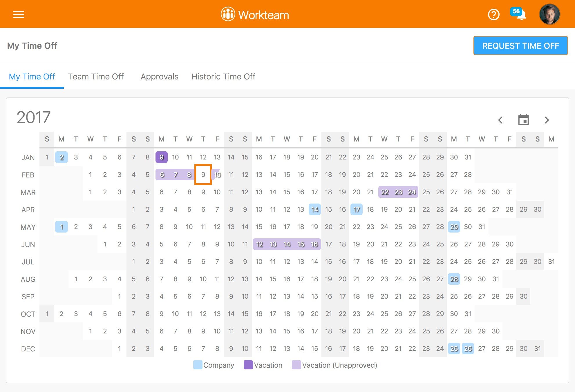Click the JAN month row label
The image size is (575, 392).
click(x=28, y=157)
